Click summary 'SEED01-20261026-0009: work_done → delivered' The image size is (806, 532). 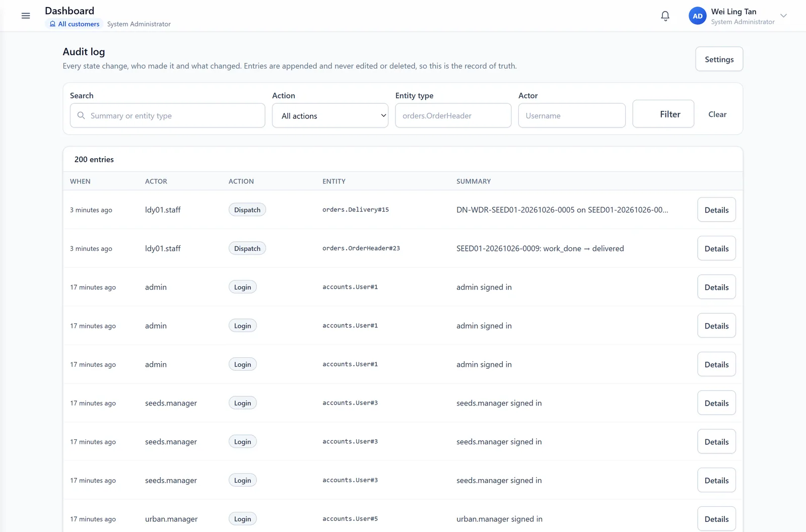click(x=540, y=248)
